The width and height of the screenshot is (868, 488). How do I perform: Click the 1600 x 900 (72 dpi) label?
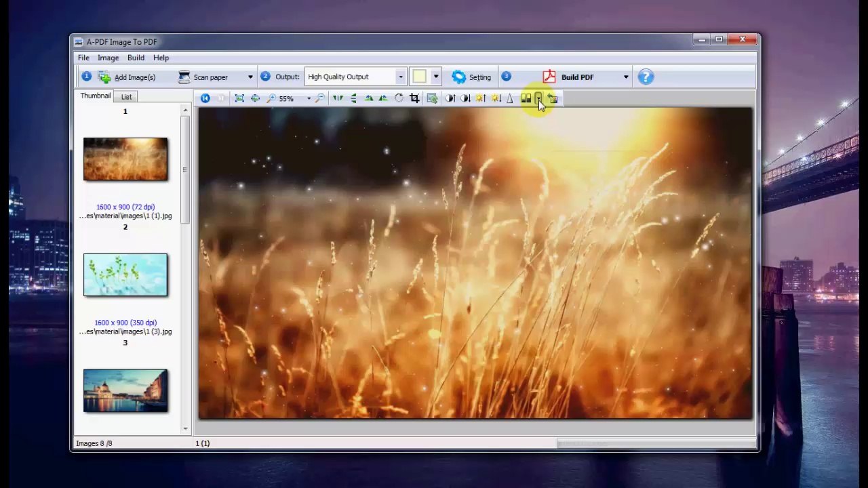pyautogui.click(x=125, y=207)
